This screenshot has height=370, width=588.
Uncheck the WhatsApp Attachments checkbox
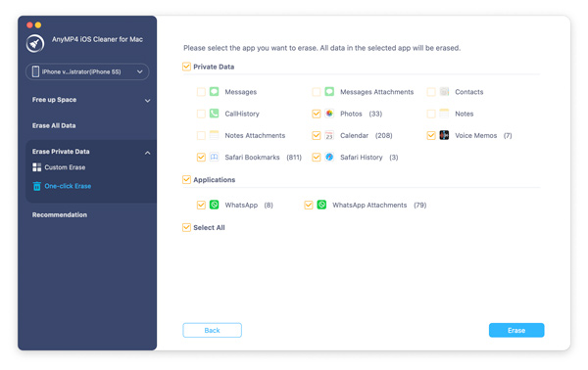click(x=309, y=205)
